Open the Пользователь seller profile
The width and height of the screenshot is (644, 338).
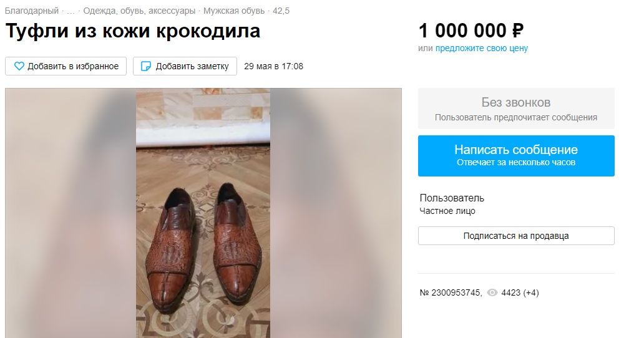[x=451, y=198]
